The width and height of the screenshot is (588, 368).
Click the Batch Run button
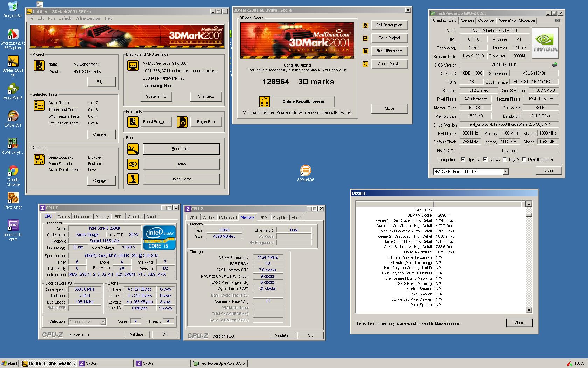(206, 122)
